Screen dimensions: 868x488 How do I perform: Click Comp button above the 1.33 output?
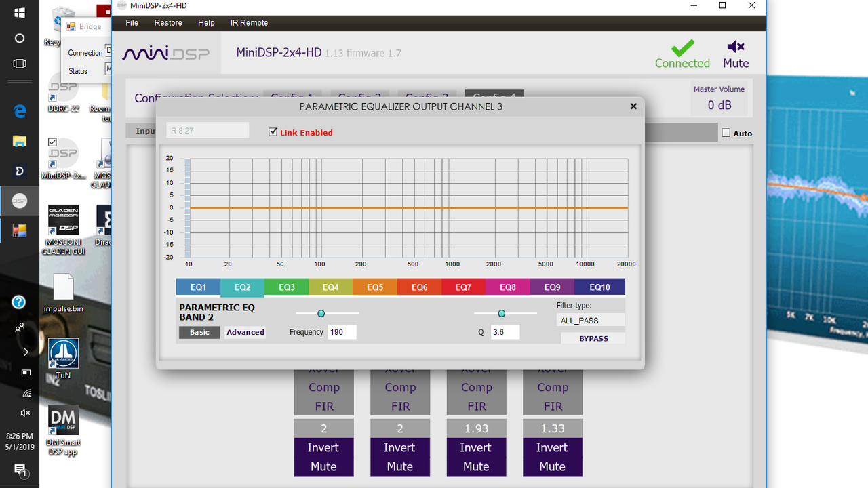click(x=552, y=387)
